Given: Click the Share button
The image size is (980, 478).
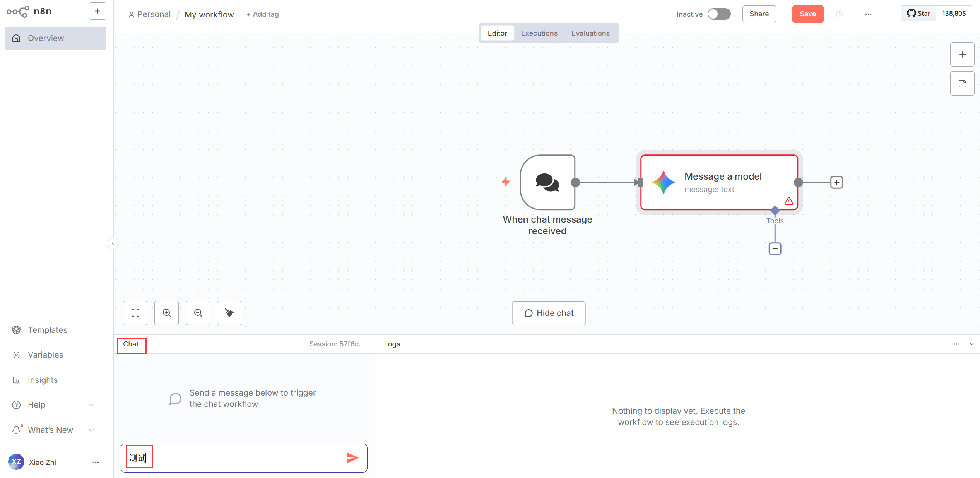Looking at the screenshot, I should 759,14.
